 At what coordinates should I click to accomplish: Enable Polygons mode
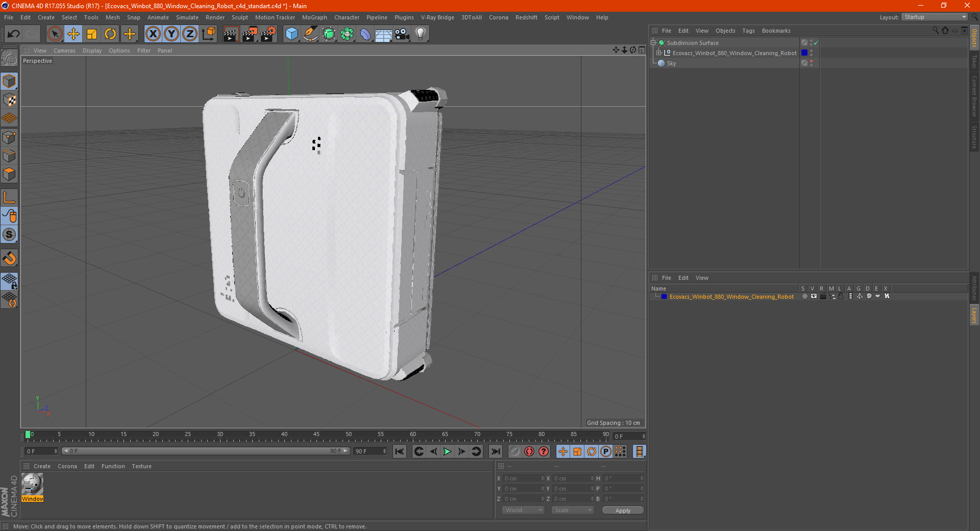9,174
